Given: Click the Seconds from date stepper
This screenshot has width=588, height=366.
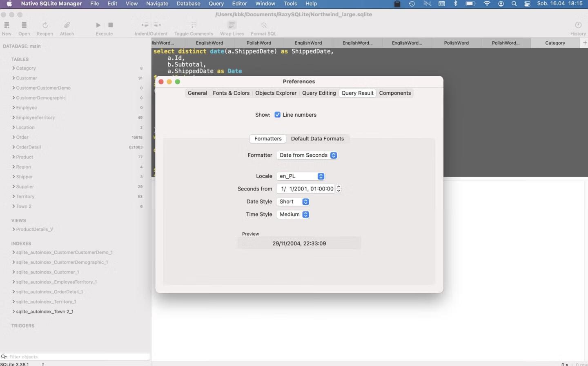Looking at the screenshot, I should point(339,189).
